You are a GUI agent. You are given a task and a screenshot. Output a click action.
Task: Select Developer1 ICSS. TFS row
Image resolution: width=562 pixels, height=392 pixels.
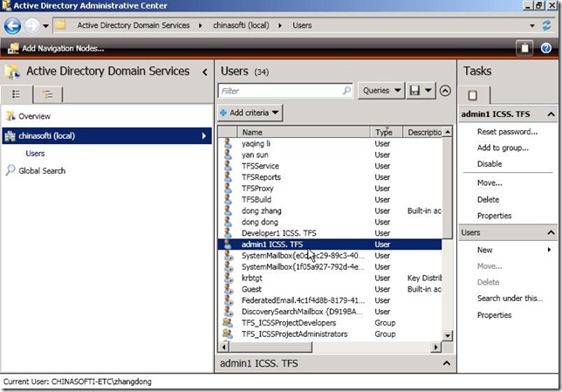(330, 233)
